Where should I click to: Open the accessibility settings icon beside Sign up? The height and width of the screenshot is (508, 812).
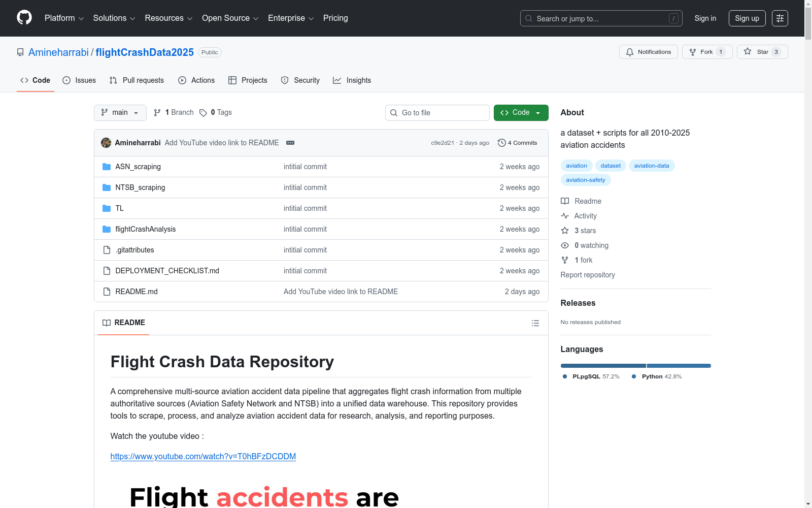click(x=780, y=18)
